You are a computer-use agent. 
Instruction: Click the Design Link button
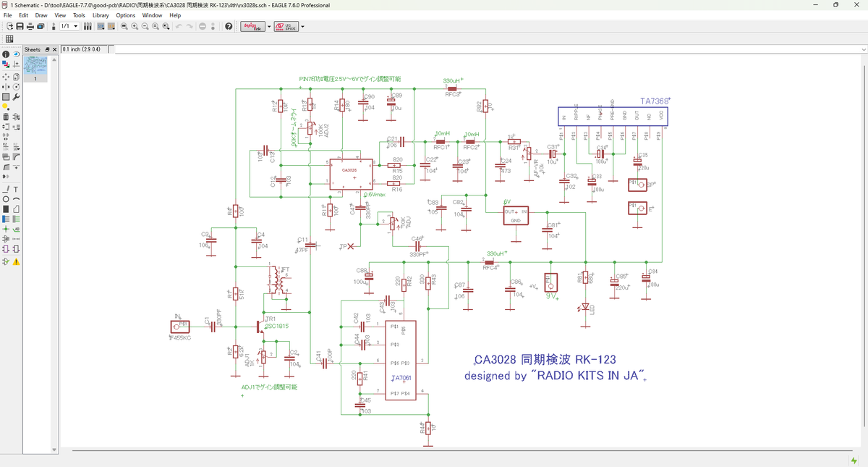pos(252,27)
